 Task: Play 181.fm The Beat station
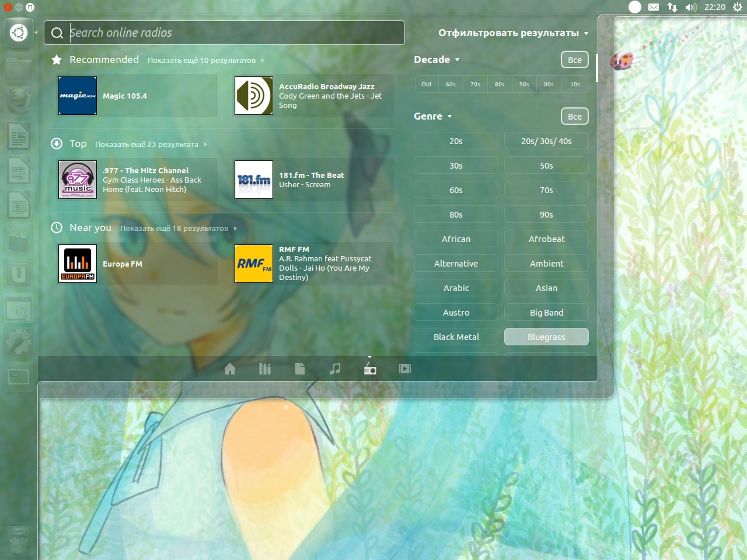tap(313, 180)
